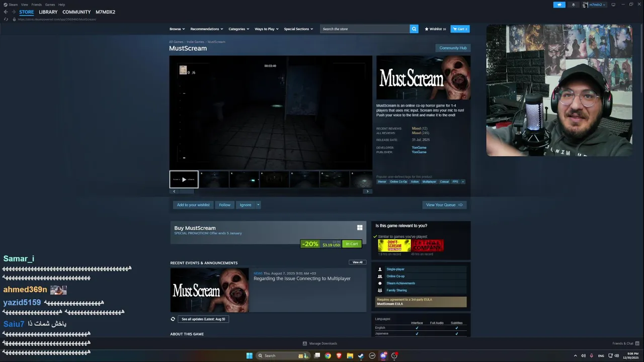Click the Steam announcements megaphone icon
The width and height of the screenshot is (644, 362).
(559, 5)
